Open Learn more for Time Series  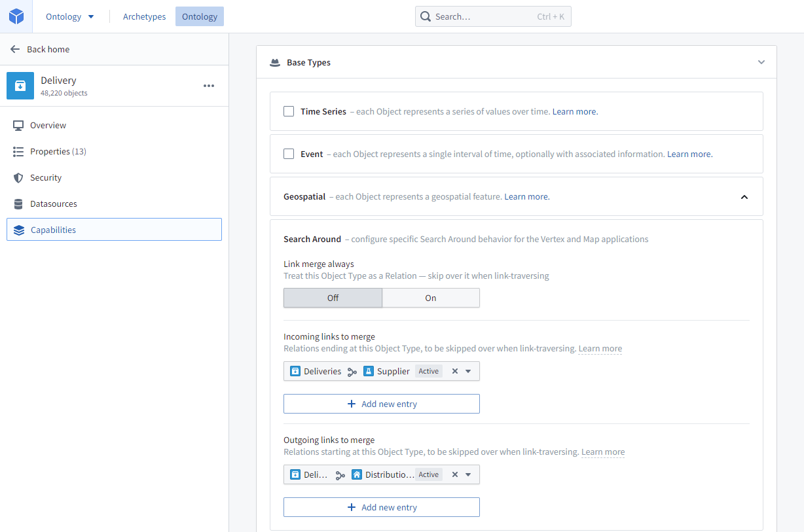click(574, 111)
